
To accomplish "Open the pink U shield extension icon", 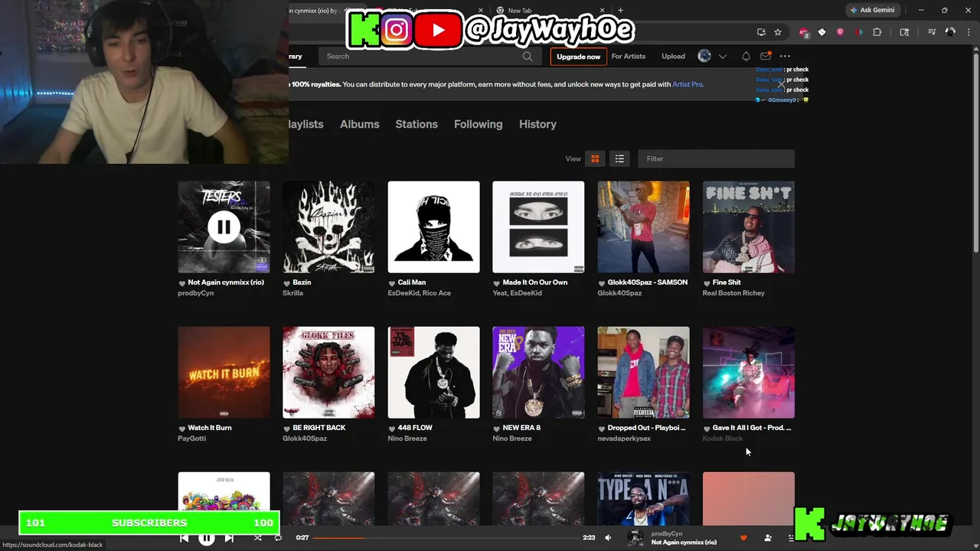I will tap(840, 32).
